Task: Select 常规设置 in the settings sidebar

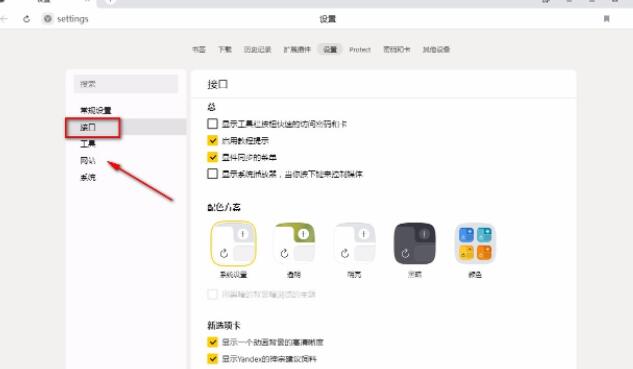Action: coord(96,110)
